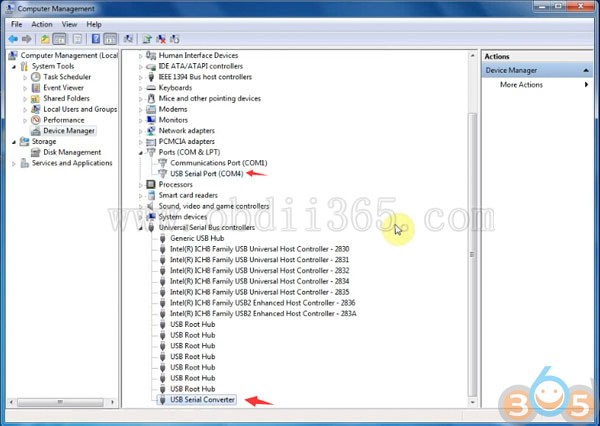600x426 pixels.
Task: Open Help via the blue question mark icon
Action: pyautogui.click(x=96, y=39)
